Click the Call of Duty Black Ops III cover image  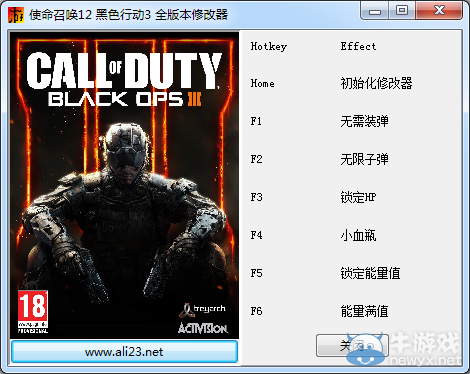(x=124, y=185)
